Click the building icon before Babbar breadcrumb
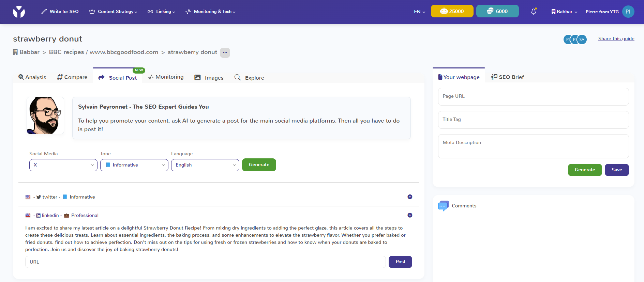The width and height of the screenshot is (644, 282). click(15, 52)
